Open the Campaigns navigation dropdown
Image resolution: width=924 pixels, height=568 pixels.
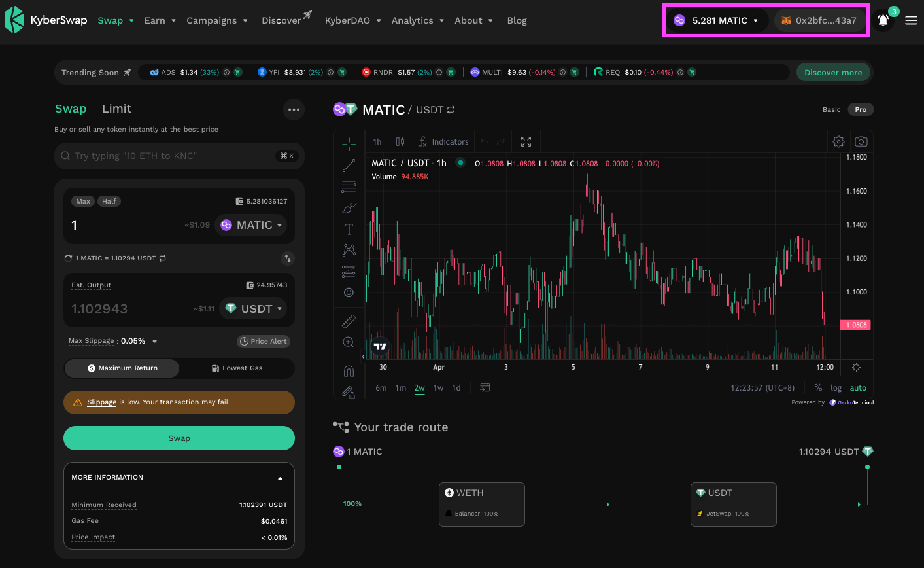tap(217, 20)
